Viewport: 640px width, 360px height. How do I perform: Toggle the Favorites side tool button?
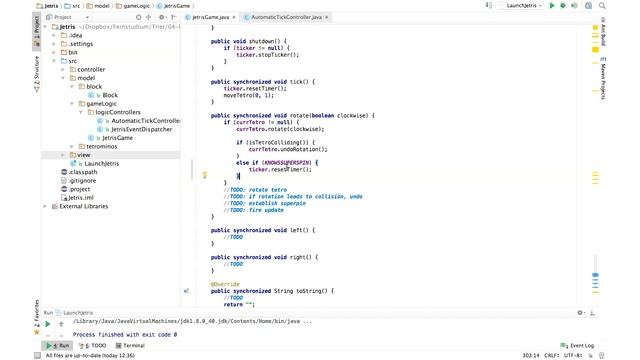[x=36, y=318]
